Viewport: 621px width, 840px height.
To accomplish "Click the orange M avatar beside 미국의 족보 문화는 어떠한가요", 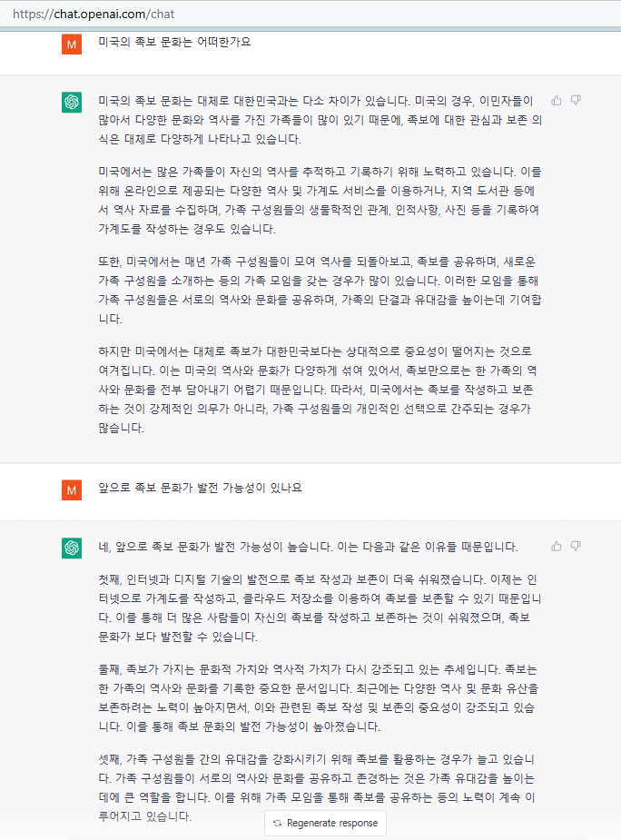I will tap(72, 44).
